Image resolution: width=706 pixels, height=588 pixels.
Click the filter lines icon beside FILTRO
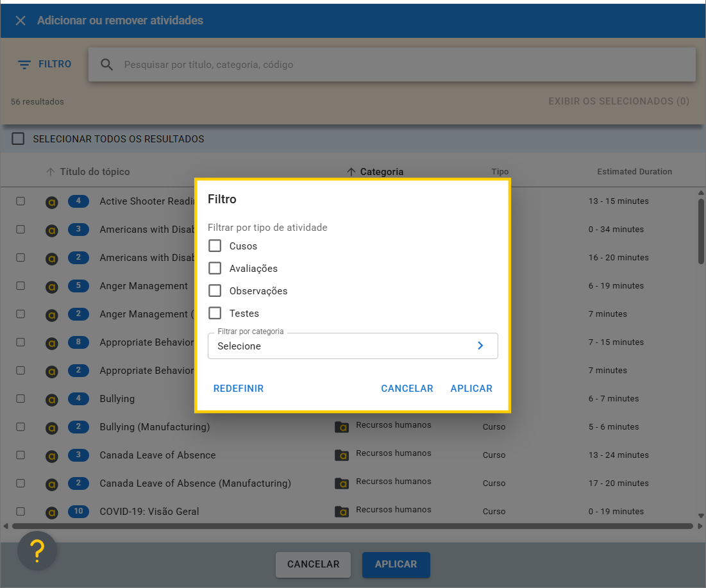coord(24,65)
